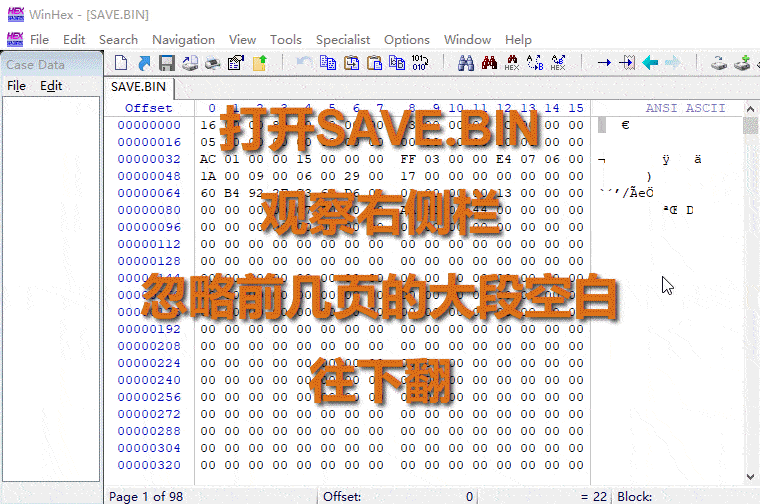This screenshot has width=760, height=504.
Task: Click the Replace Text A-to-B icon
Action: click(535, 63)
